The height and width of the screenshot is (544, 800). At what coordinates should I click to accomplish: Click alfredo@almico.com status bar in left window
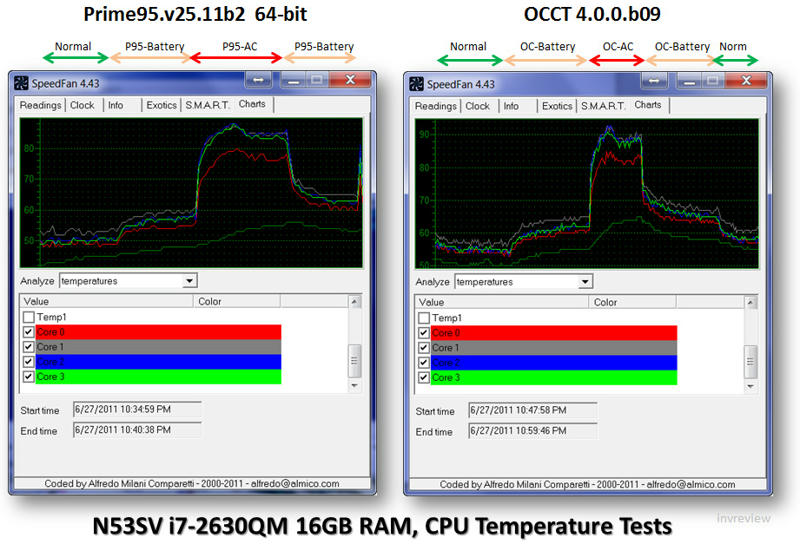click(192, 483)
